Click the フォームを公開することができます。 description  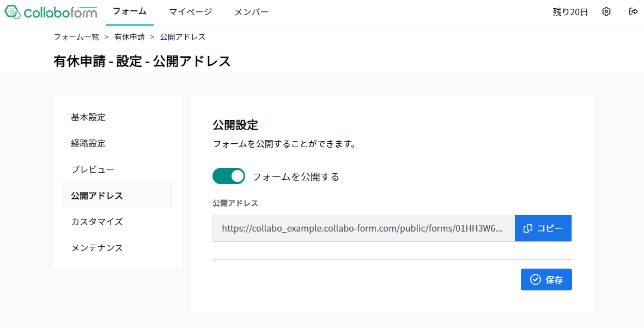(x=284, y=144)
